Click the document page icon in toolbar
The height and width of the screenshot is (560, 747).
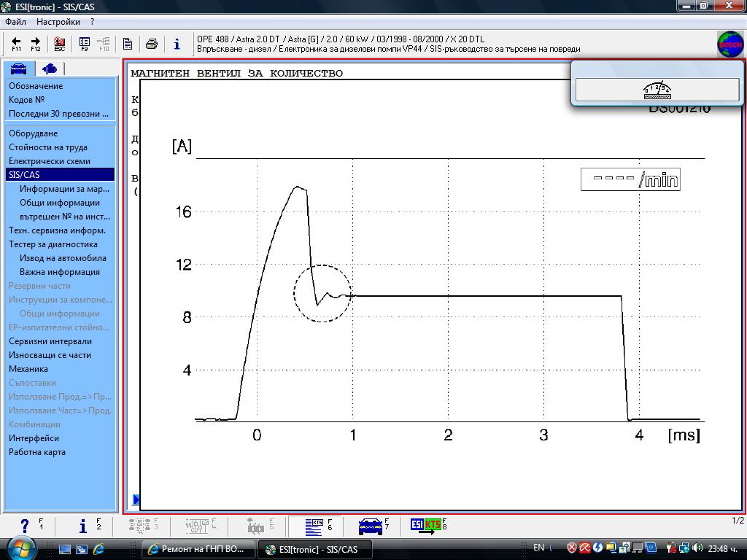click(x=128, y=44)
